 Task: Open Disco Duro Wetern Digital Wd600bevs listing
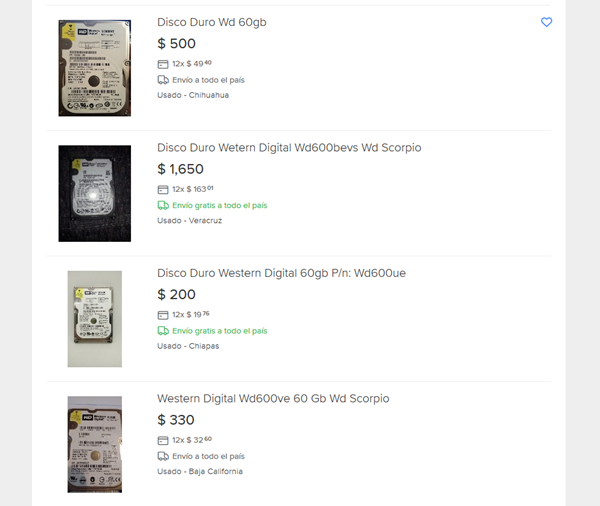[289, 147]
